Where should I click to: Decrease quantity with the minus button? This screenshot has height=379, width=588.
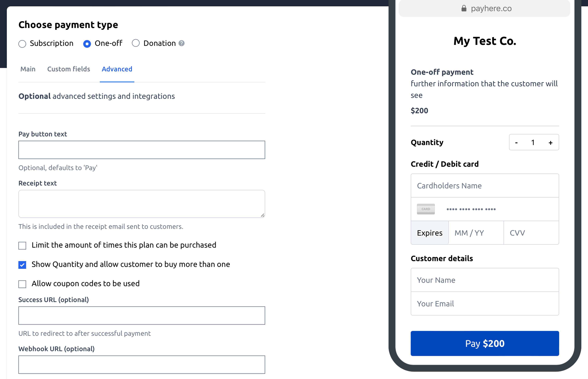pyautogui.click(x=516, y=142)
